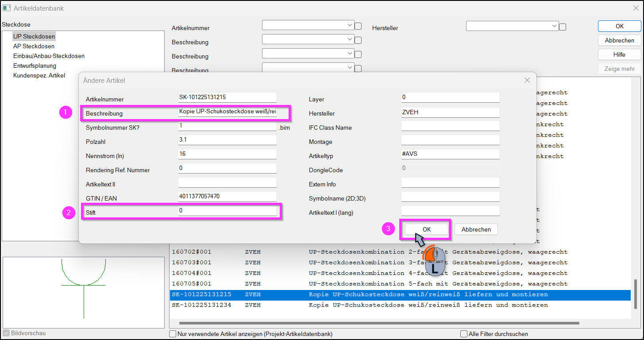
Task: Confirm the Ändere Artikel dialog with OK
Action: tap(427, 229)
